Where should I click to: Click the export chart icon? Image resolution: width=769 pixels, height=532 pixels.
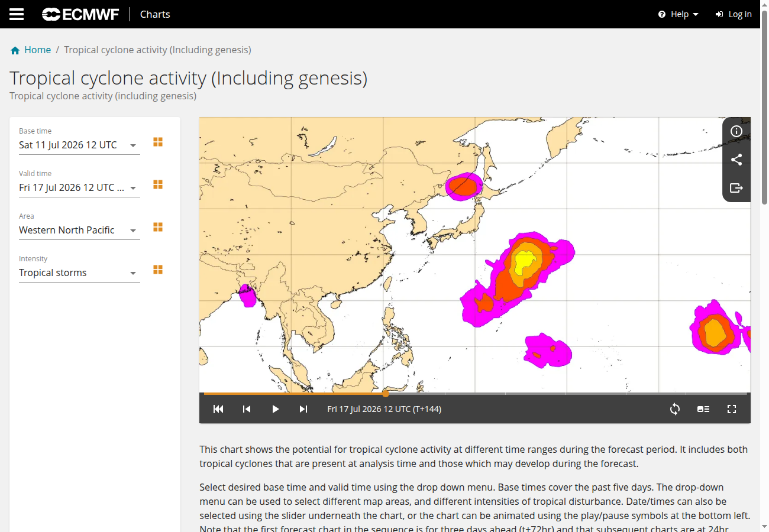[736, 188]
